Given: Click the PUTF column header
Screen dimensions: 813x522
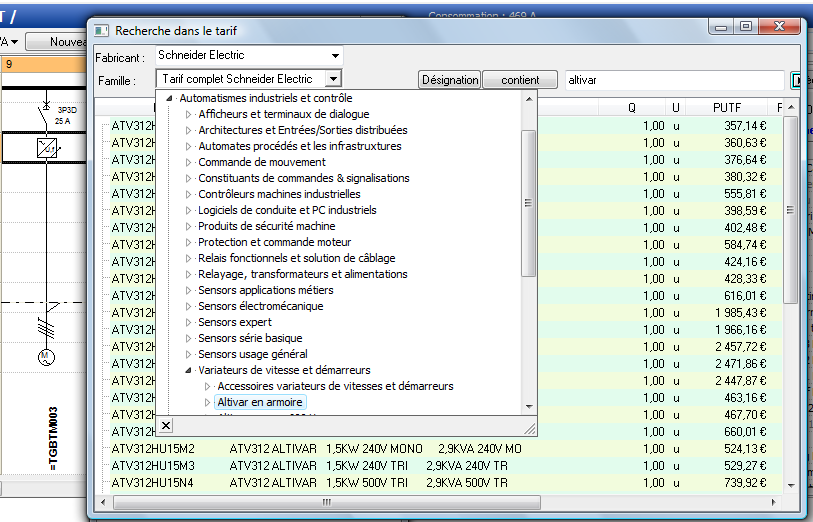Looking at the screenshot, I should [x=726, y=108].
